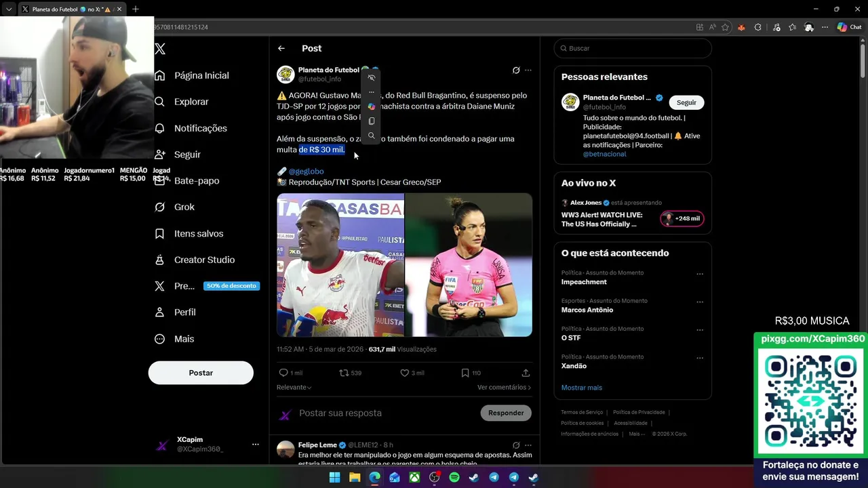The image size is (868, 488).
Task: Open the @geglobo mention link
Action: click(306, 171)
